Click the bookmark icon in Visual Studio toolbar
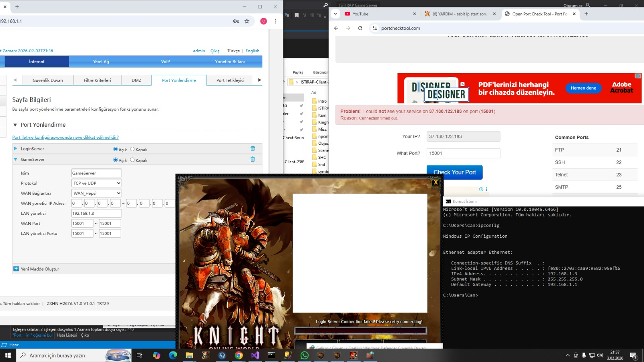 (x=297, y=15)
